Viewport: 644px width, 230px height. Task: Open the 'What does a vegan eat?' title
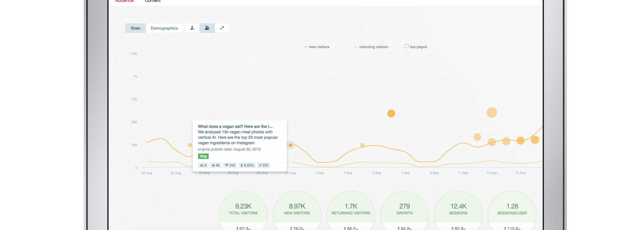coord(235,126)
